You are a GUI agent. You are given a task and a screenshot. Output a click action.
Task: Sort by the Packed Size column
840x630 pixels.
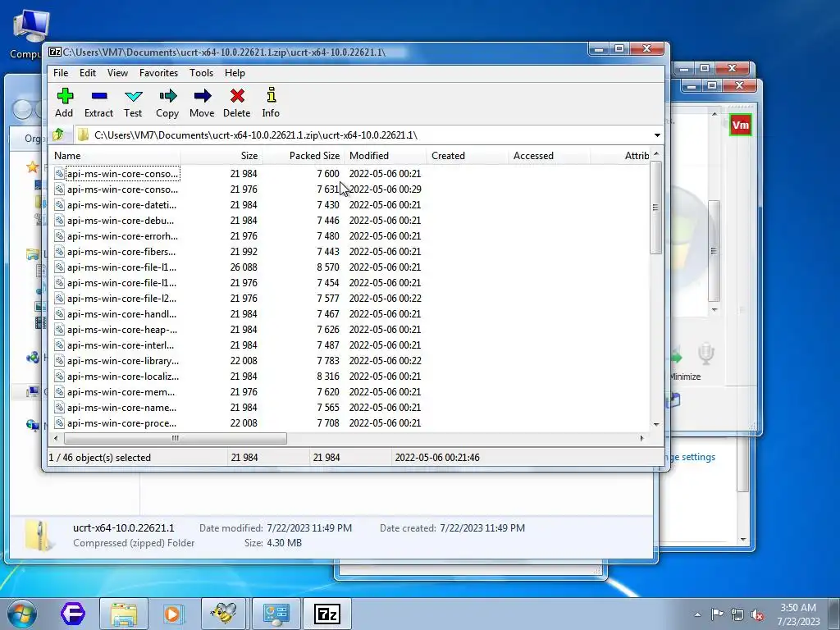(304, 156)
